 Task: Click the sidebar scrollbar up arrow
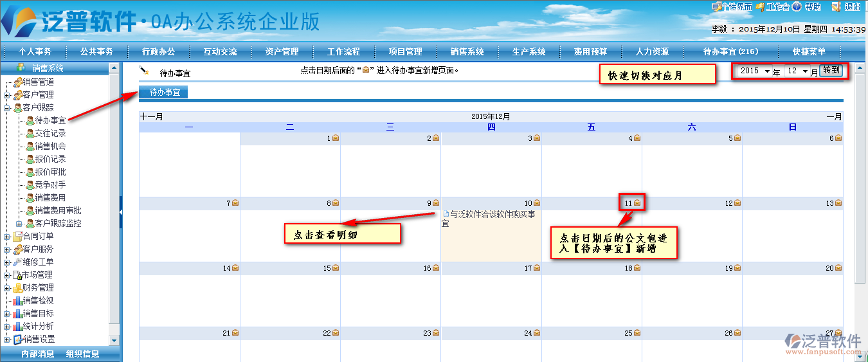(114, 68)
